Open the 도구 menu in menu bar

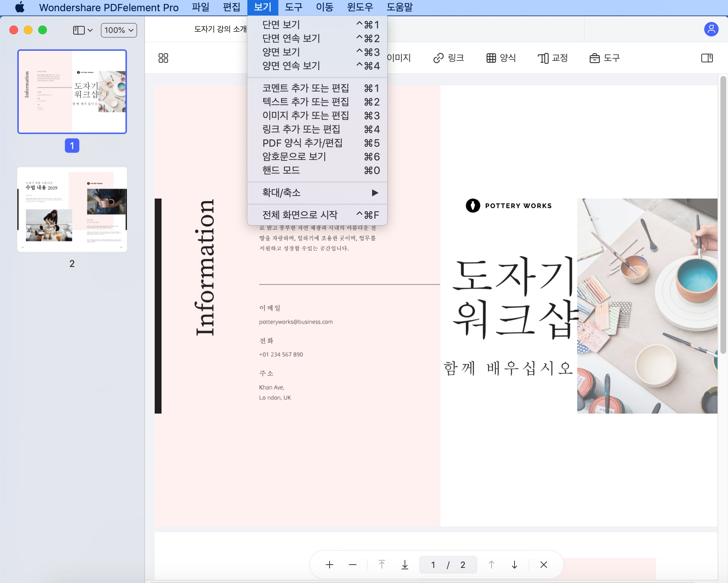coord(294,7)
